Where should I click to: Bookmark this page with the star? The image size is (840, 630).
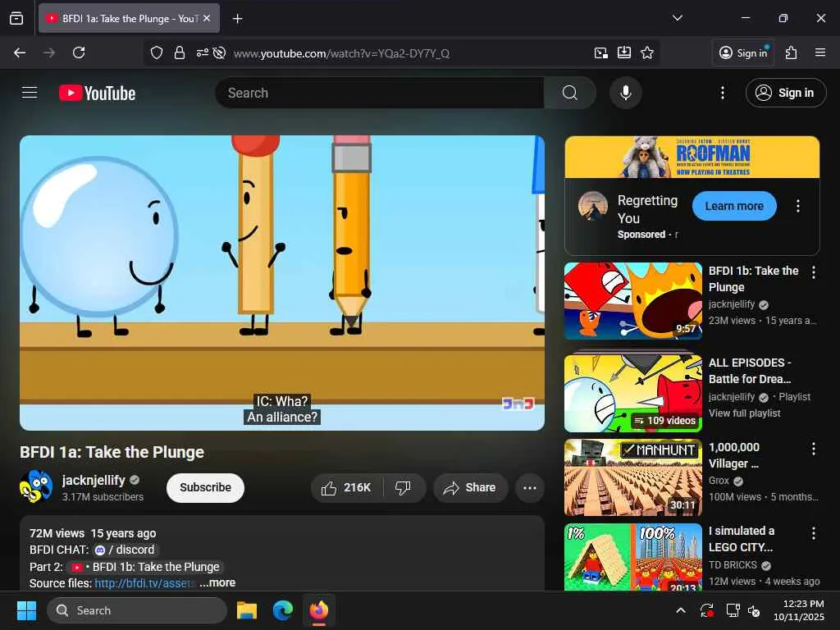tap(647, 52)
